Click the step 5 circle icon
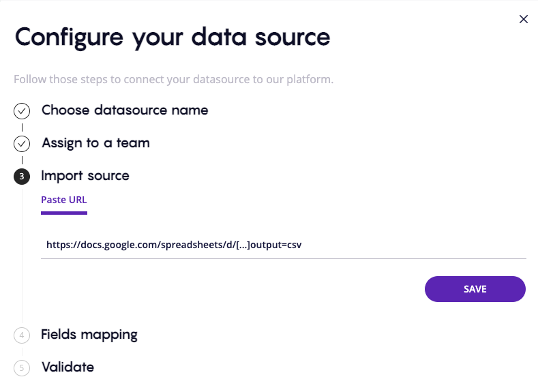 tap(22, 368)
